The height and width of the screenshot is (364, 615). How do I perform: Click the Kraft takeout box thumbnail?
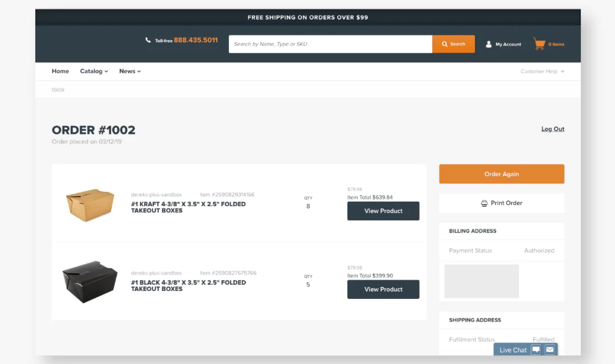[90, 205]
